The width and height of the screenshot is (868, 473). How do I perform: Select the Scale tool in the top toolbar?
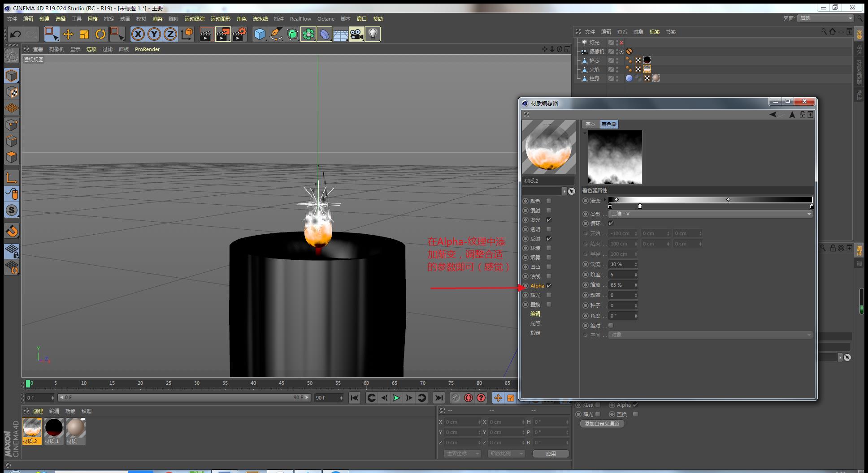pyautogui.click(x=84, y=34)
